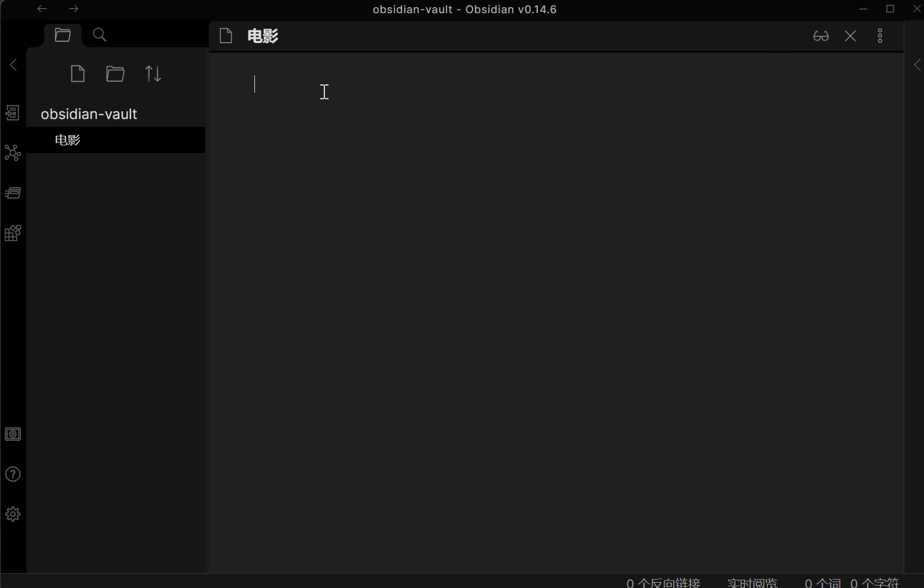Open the quick switcher icon in ribbon
The width and height of the screenshot is (924, 588).
pos(13,112)
